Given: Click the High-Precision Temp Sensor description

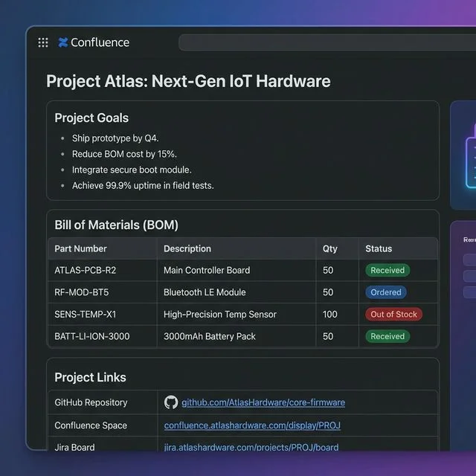Looking at the screenshot, I should [220, 314].
